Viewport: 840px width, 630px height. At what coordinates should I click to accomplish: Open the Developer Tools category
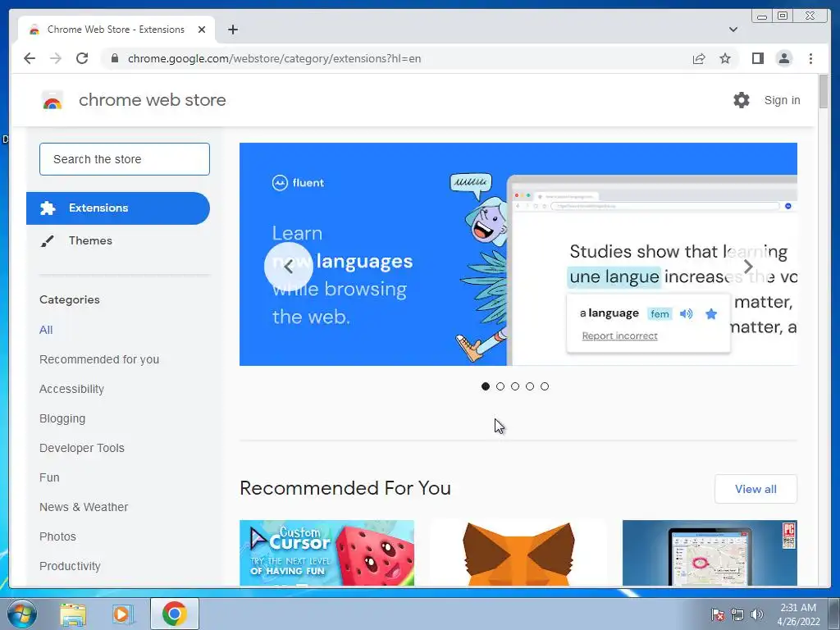click(x=82, y=448)
